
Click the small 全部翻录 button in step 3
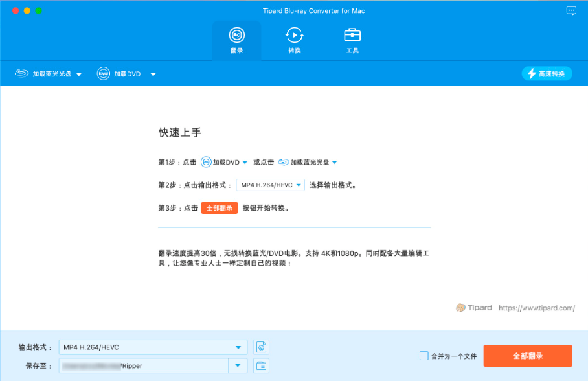tap(220, 208)
